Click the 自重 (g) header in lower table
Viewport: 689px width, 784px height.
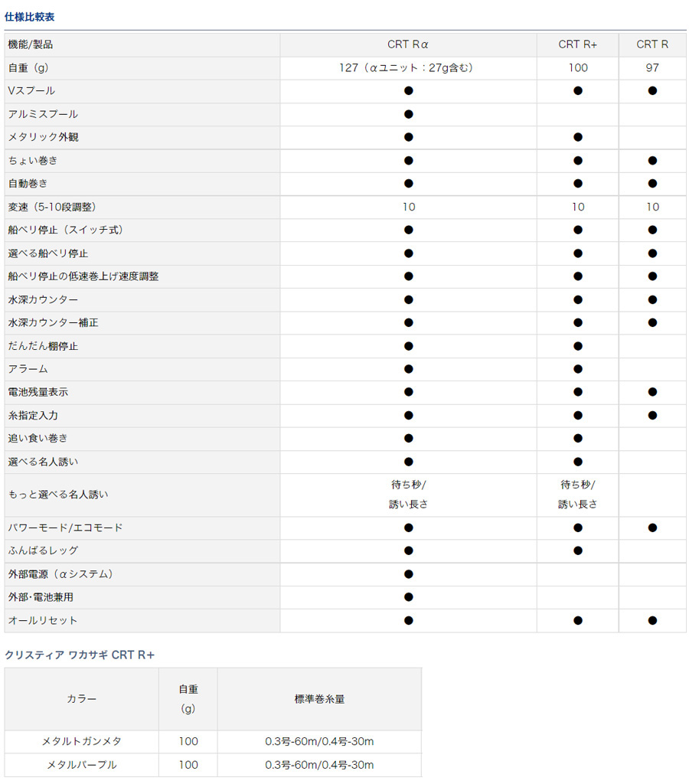click(x=188, y=699)
